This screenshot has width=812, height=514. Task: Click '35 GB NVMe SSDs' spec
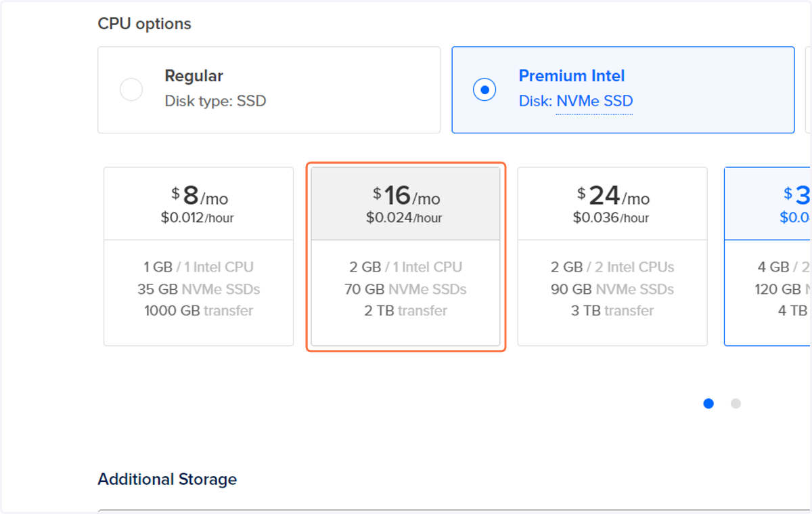(x=198, y=289)
